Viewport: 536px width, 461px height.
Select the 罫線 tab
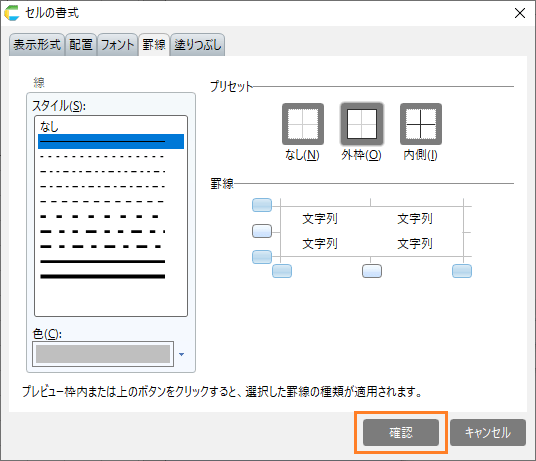154,45
